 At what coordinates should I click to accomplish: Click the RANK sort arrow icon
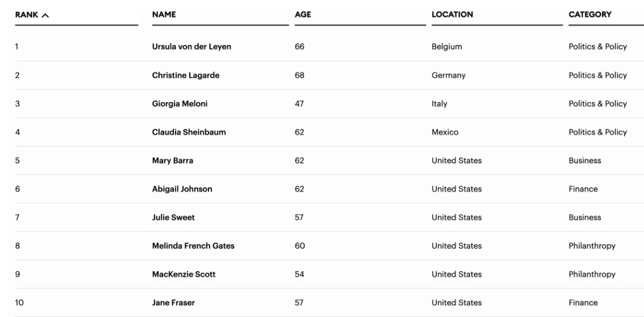tap(45, 15)
